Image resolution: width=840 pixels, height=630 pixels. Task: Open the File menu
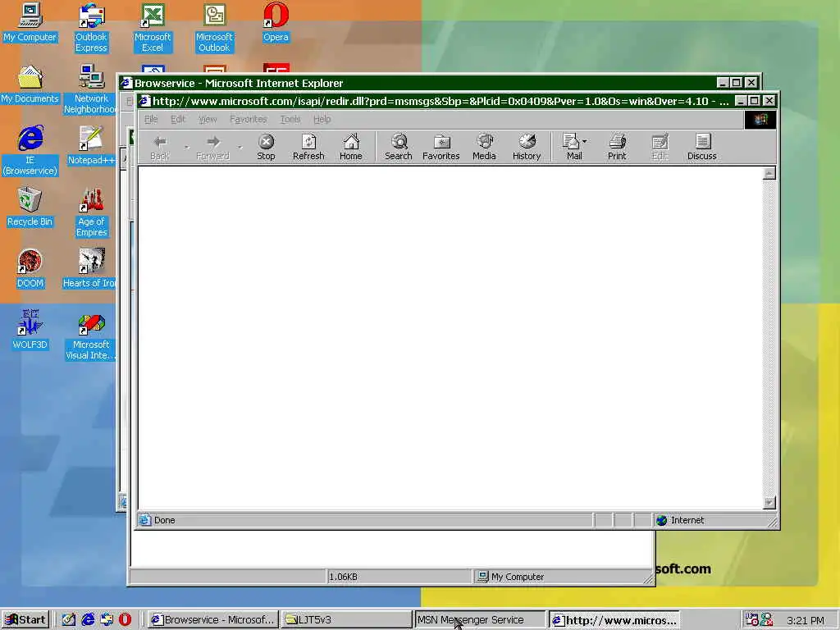(151, 119)
